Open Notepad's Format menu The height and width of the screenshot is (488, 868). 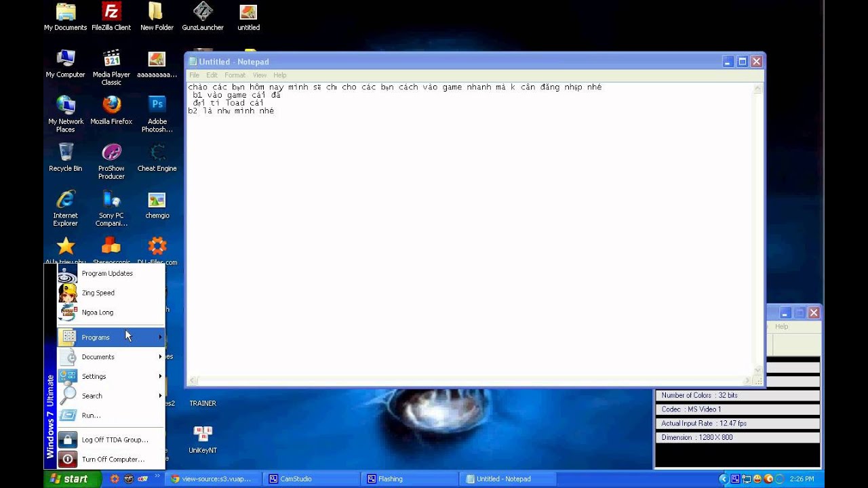coord(235,75)
